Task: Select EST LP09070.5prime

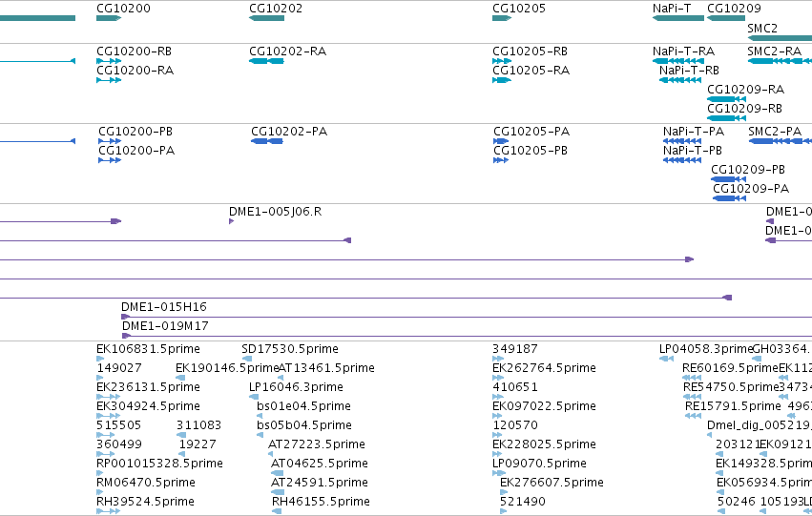Action: click(x=499, y=474)
